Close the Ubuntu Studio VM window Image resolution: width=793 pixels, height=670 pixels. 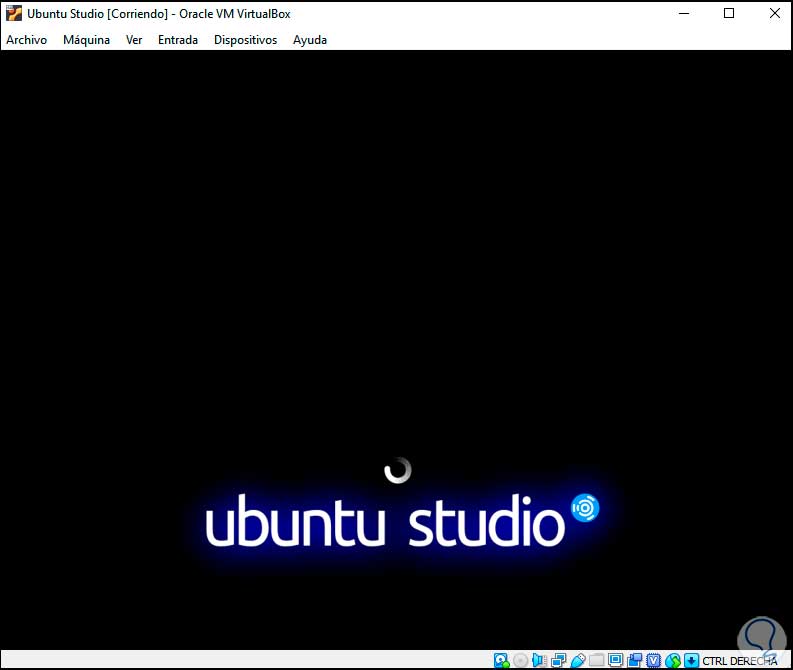(x=774, y=14)
